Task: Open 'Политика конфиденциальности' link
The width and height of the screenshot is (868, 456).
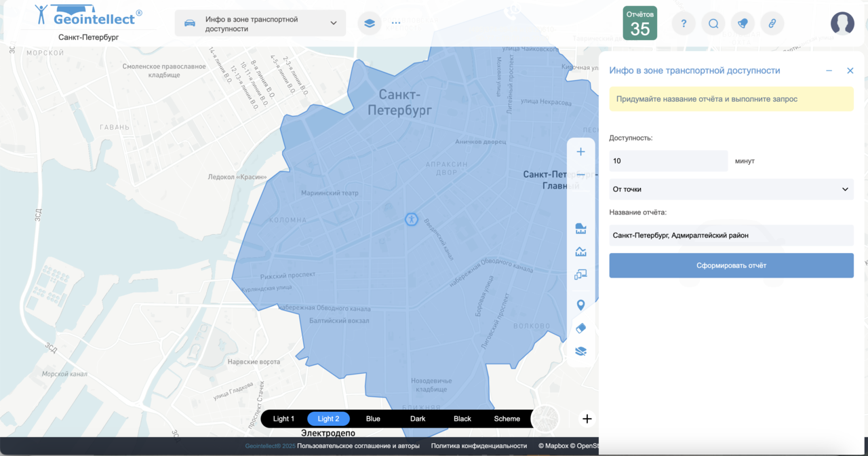Action: click(x=479, y=446)
